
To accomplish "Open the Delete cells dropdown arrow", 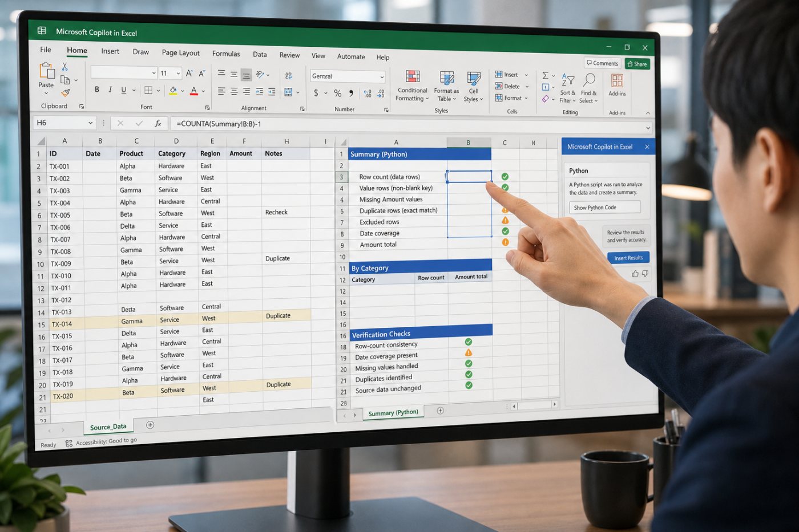I will pos(527,87).
